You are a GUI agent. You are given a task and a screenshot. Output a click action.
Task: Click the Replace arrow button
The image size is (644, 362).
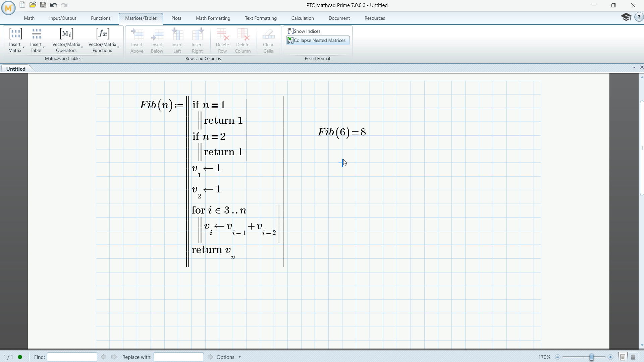click(210, 357)
